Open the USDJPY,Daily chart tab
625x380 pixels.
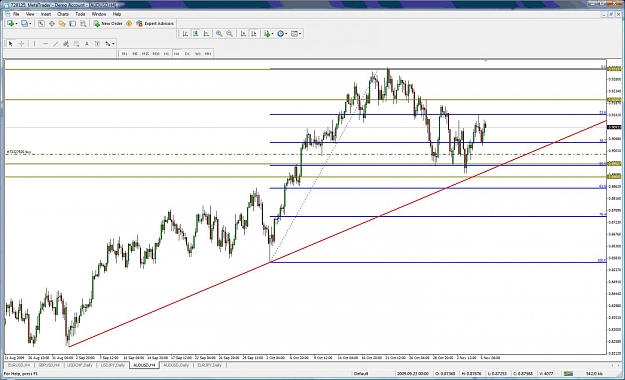pyautogui.click(x=113, y=365)
